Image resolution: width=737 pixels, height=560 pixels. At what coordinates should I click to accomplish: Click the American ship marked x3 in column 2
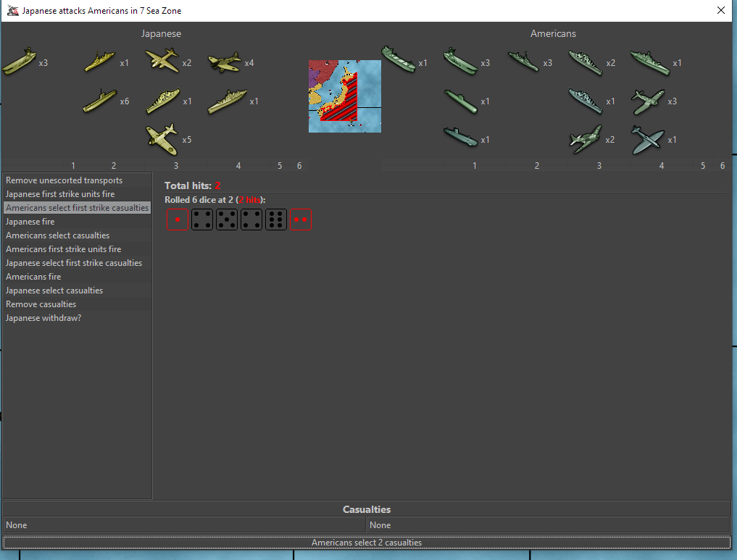(x=523, y=62)
